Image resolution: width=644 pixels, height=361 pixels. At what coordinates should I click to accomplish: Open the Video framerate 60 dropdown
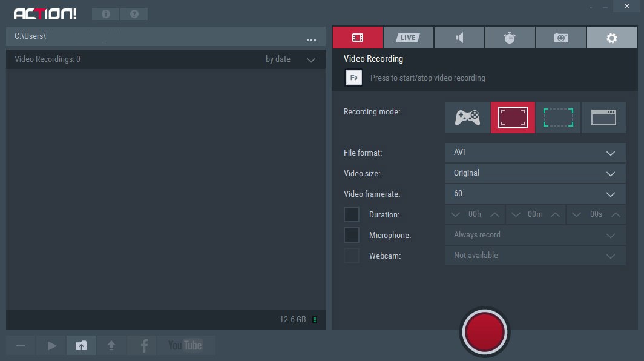(536, 194)
